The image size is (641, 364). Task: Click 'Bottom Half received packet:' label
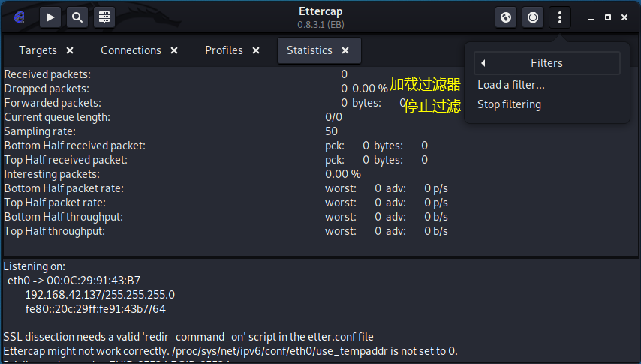[75, 146]
